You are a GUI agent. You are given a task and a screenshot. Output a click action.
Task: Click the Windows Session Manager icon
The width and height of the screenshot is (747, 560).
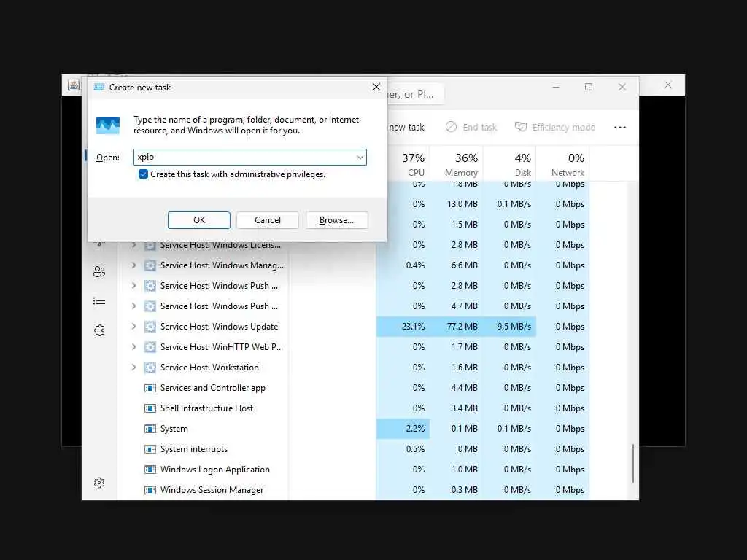click(x=150, y=490)
